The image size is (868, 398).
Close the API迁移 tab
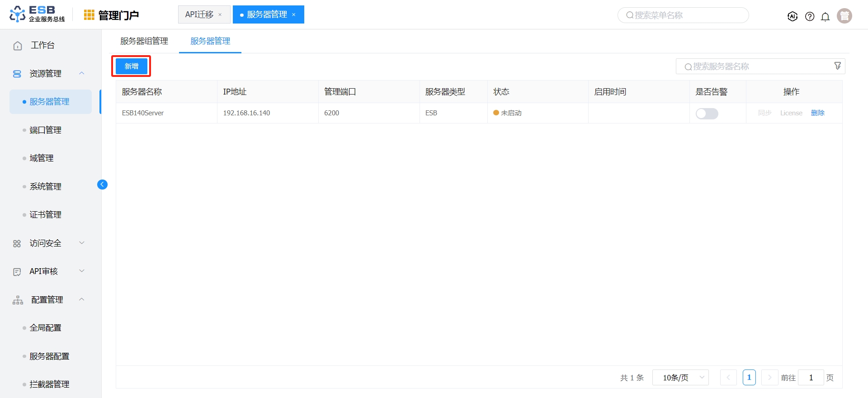click(220, 15)
